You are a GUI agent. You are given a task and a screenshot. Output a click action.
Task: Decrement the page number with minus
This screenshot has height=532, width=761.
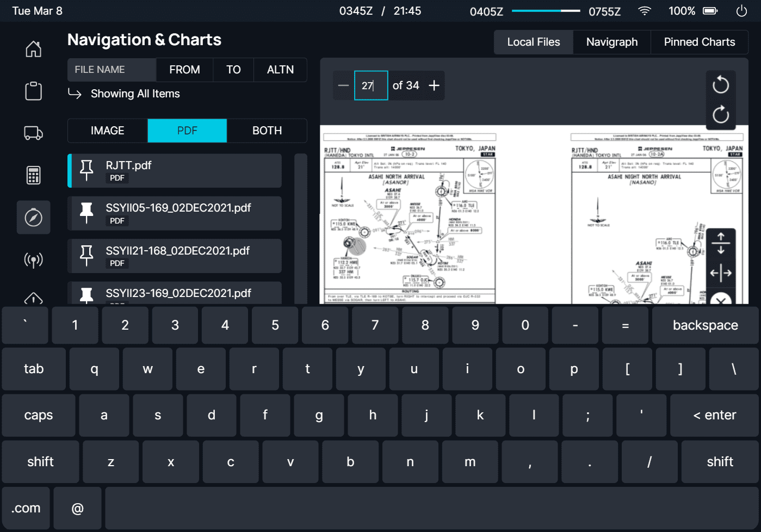click(343, 85)
